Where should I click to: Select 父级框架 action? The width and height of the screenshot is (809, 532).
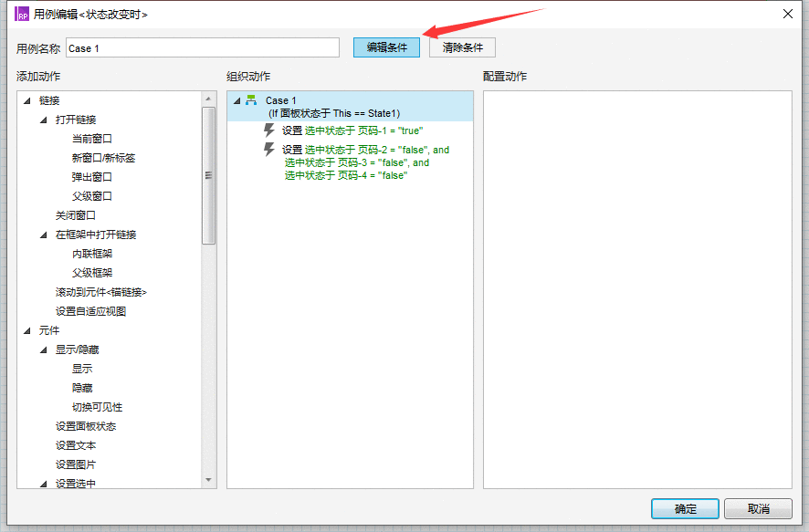(92, 273)
